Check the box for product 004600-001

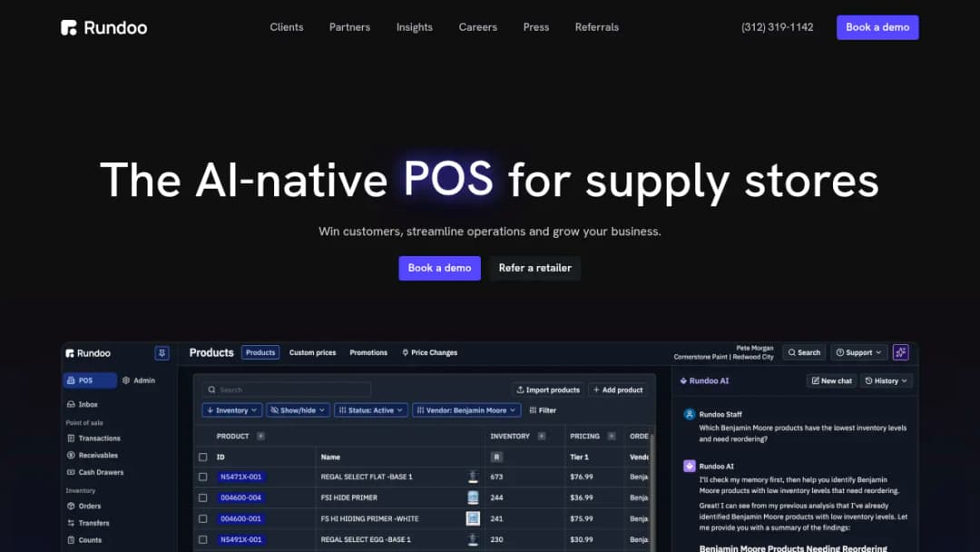click(x=202, y=519)
